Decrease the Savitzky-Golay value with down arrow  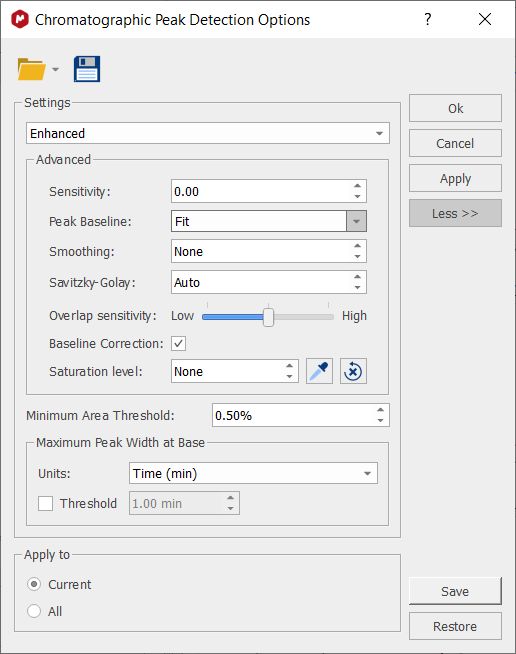pos(357,287)
